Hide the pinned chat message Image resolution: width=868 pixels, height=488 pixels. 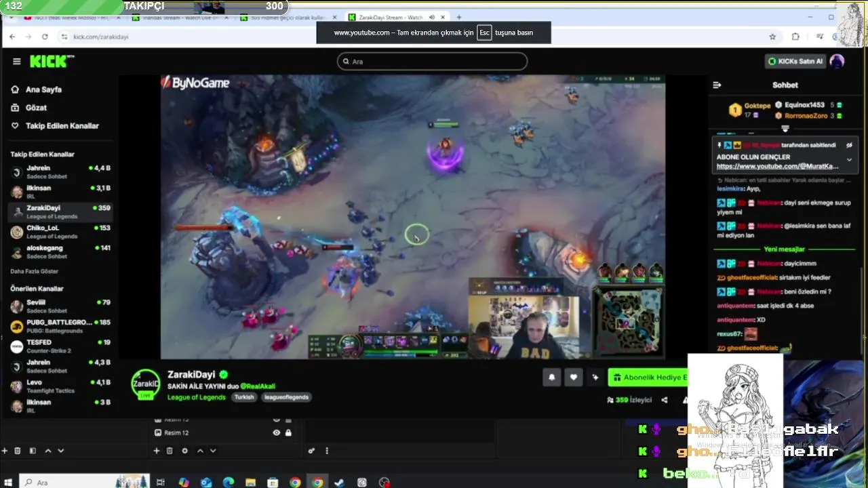(x=849, y=145)
